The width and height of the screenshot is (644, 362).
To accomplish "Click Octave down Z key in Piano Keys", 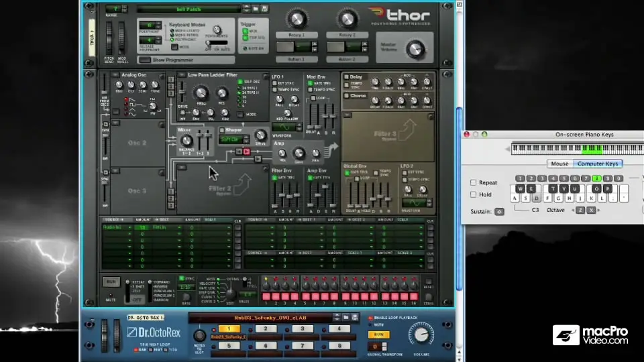I will point(580,210).
